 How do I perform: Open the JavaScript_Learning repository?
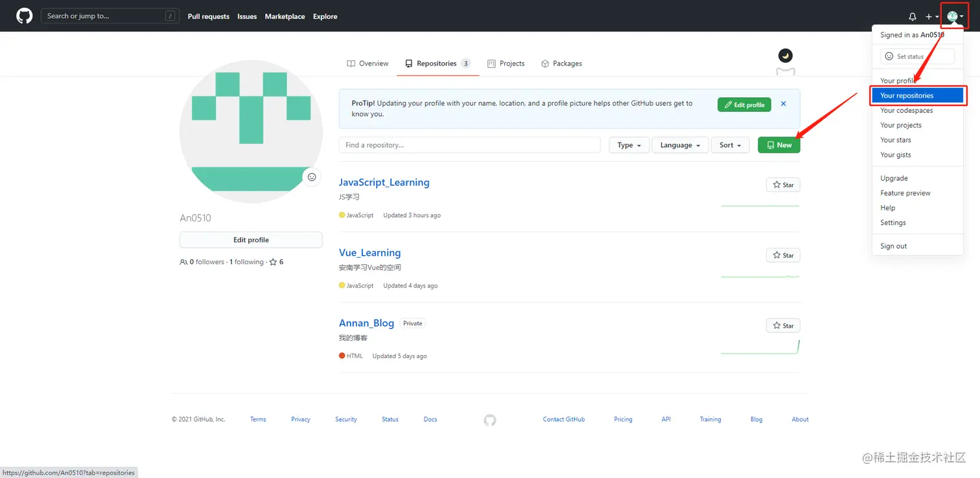pos(384,183)
